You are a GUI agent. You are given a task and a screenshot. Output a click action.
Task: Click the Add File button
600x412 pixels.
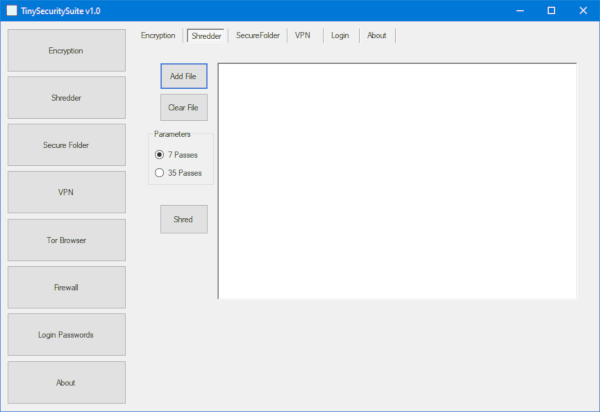[x=184, y=76]
